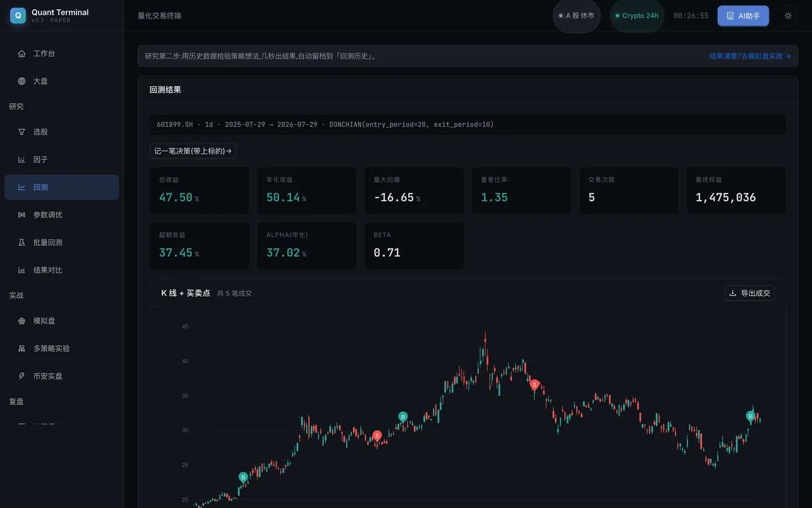This screenshot has width=812, height=508.
Task: Click the 币安实盘 lightning icon
Action: (x=22, y=376)
